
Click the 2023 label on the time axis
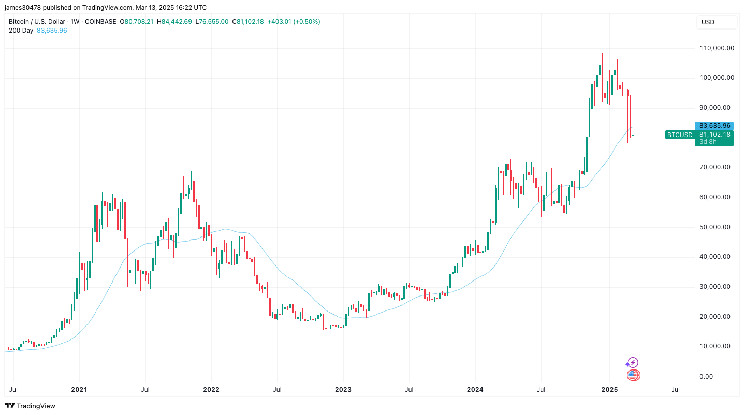pyautogui.click(x=343, y=390)
